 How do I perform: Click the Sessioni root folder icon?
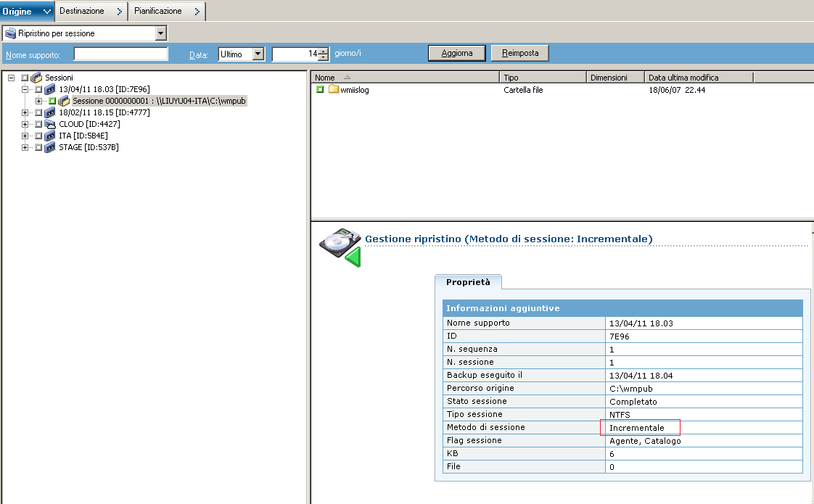[x=36, y=78]
